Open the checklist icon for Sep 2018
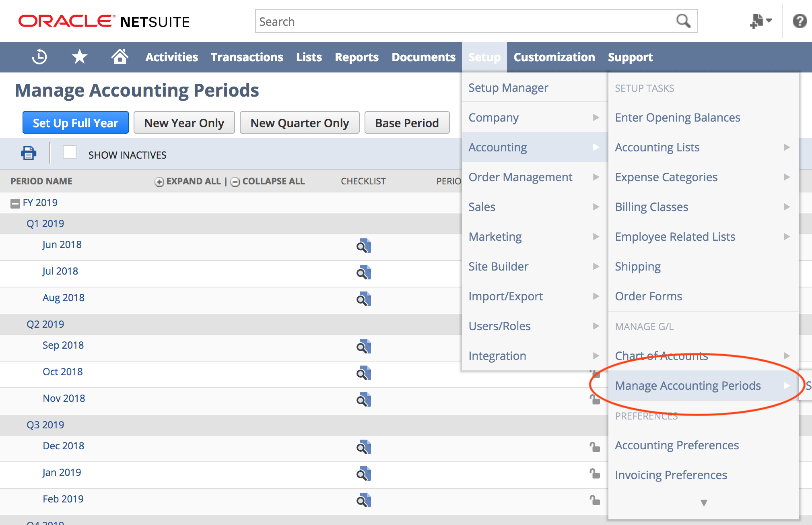The image size is (812, 525). point(363,346)
